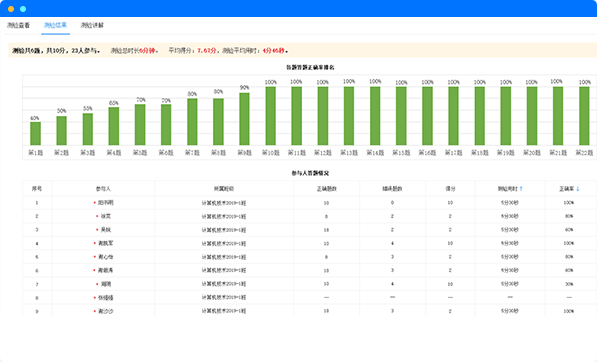Click the 第12题 axis label
This screenshot has height=362, width=597.
[x=323, y=153]
